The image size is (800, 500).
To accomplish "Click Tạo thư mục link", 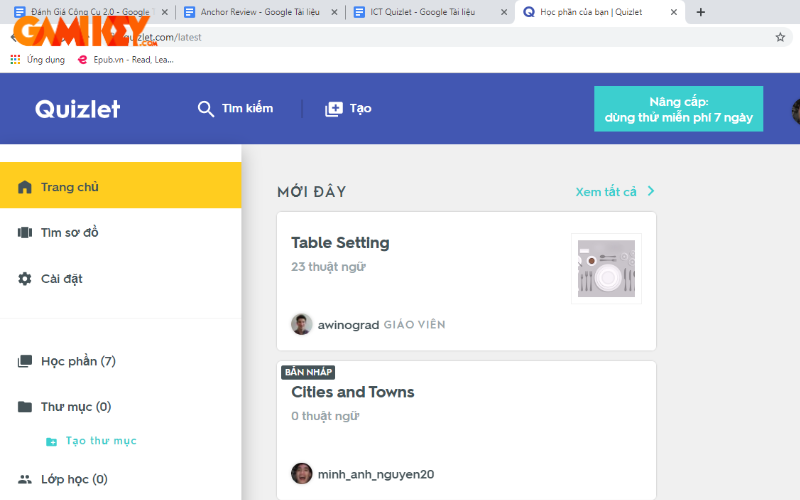I will click(x=101, y=441).
